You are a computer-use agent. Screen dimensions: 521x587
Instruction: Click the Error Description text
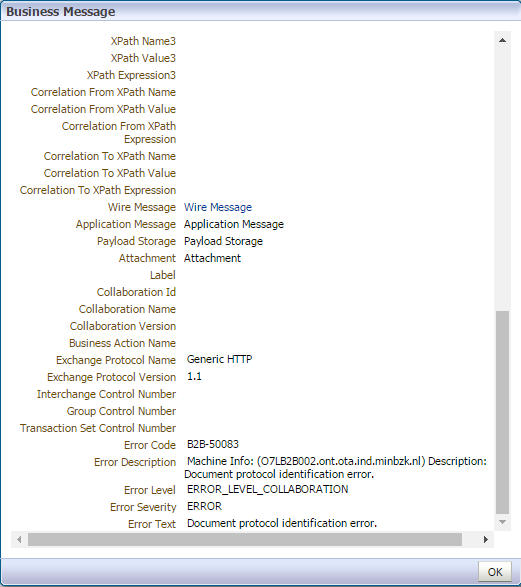coord(336,468)
